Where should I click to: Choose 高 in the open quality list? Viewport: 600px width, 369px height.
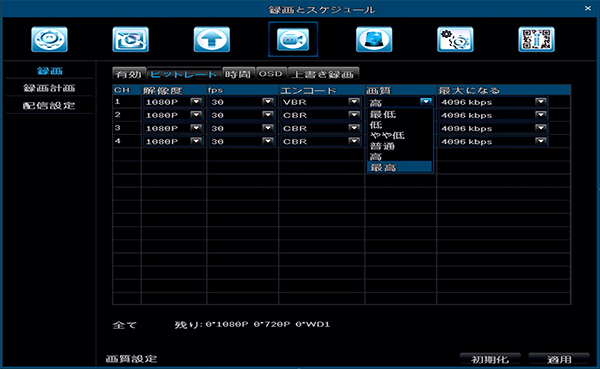(399, 157)
